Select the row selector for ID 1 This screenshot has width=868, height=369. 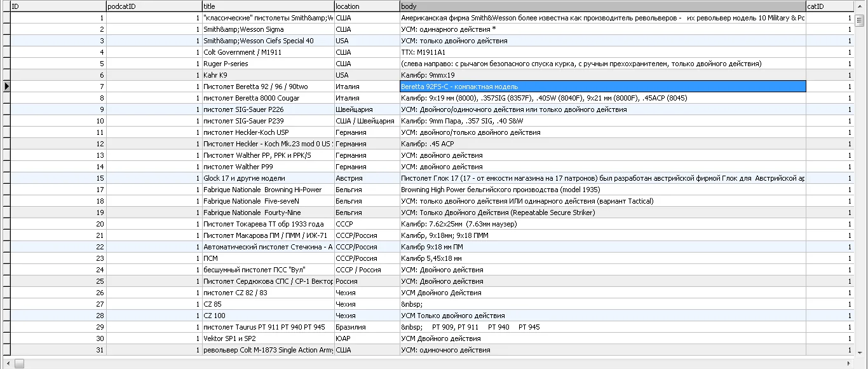[6, 18]
